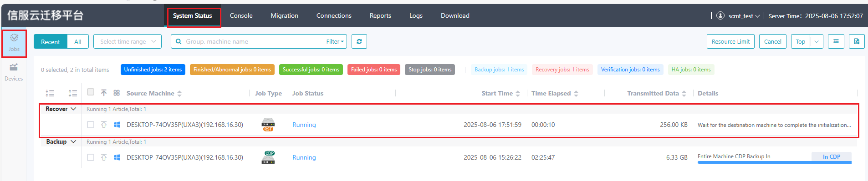Open the Top button dropdown arrow
868x181 pixels.
(817, 41)
